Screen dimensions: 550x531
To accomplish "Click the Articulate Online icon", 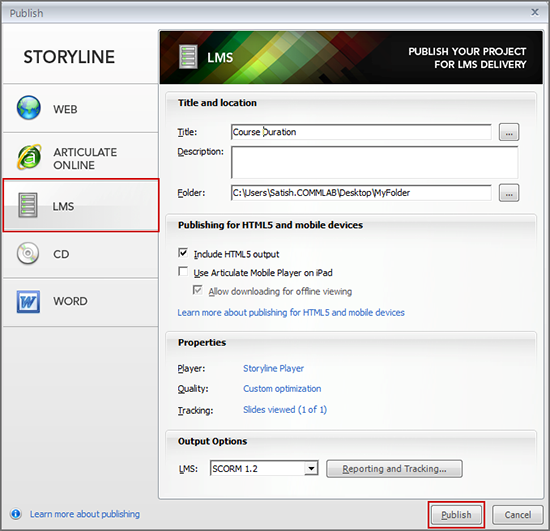I will pyautogui.click(x=29, y=157).
